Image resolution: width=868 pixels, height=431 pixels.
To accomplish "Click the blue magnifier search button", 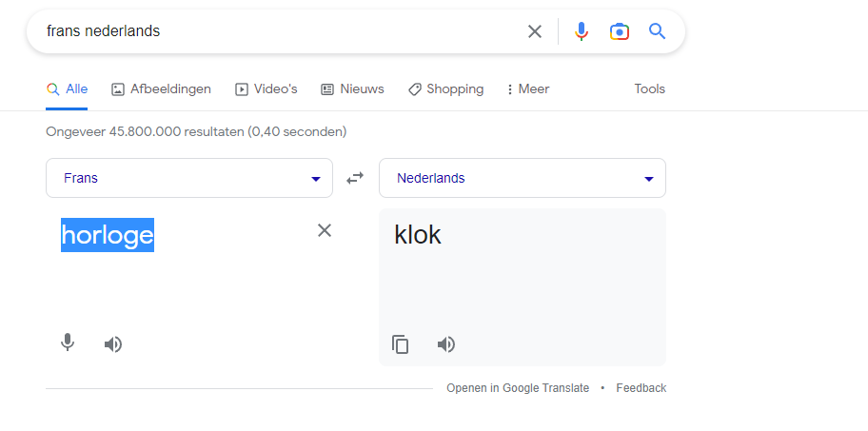I will tap(657, 31).
